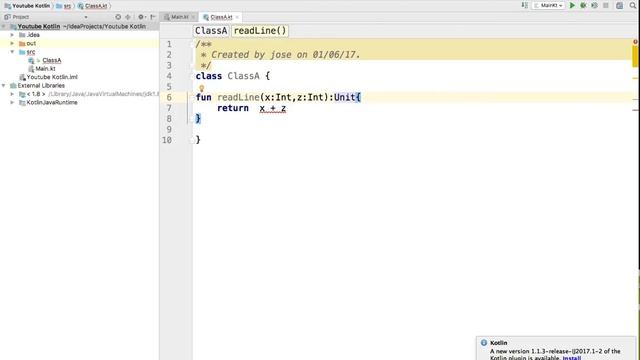
Task: Select ClassA file in project tree
Action: tap(51, 60)
